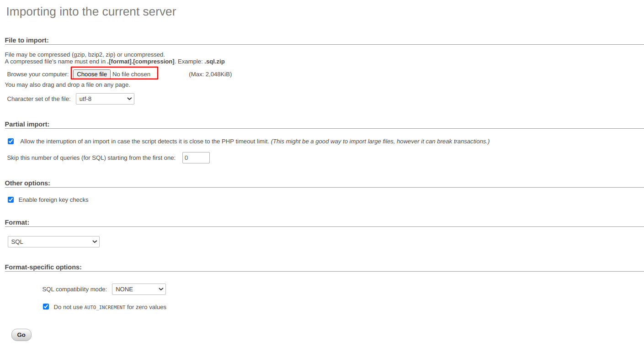
Task: Click the "Importing into the current server" heading
Action: click(x=91, y=12)
